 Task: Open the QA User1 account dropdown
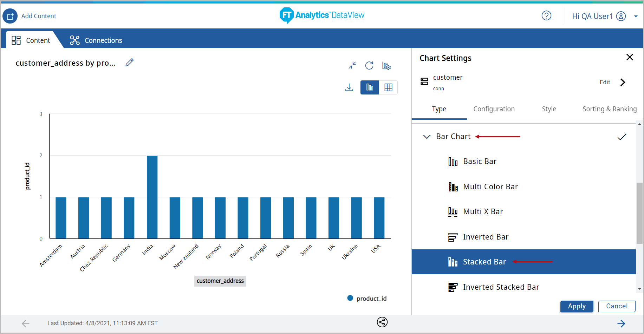click(x=636, y=17)
